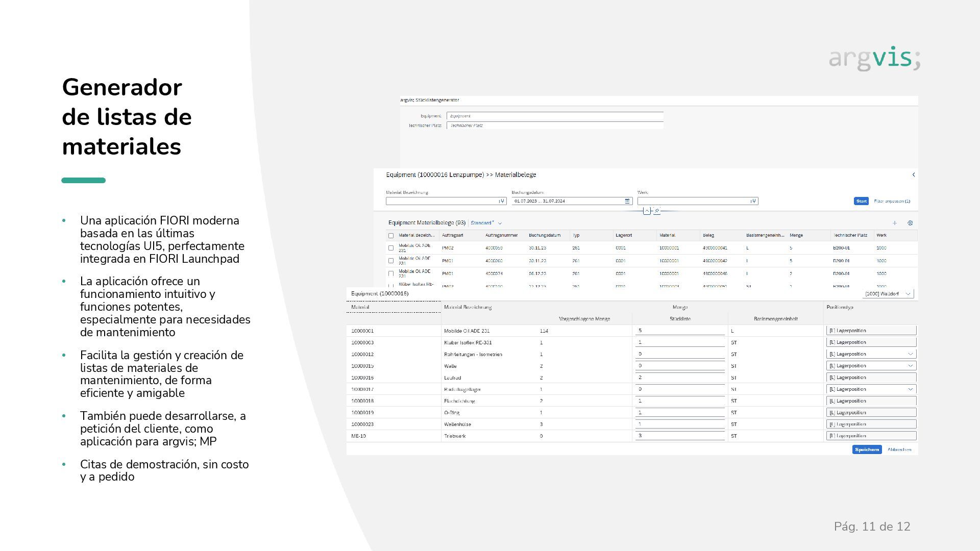Screen dimensions: 980x551
Task: Click the 'Klüber Isoflex RE-331' material description
Action: pos(468,343)
